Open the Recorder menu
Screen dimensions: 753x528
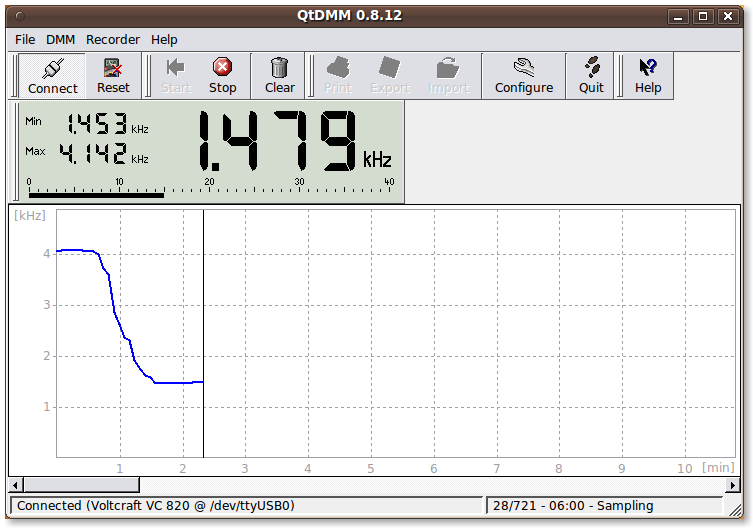tap(113, 40)
